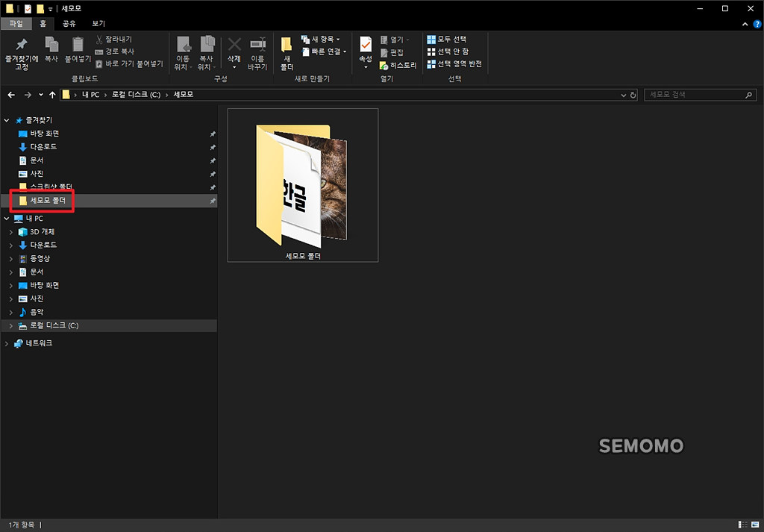Viewport: 764px width, 532px height.
Task: Click 이름 바꾸기 (Rename) icon
Action: pos(257,54)
